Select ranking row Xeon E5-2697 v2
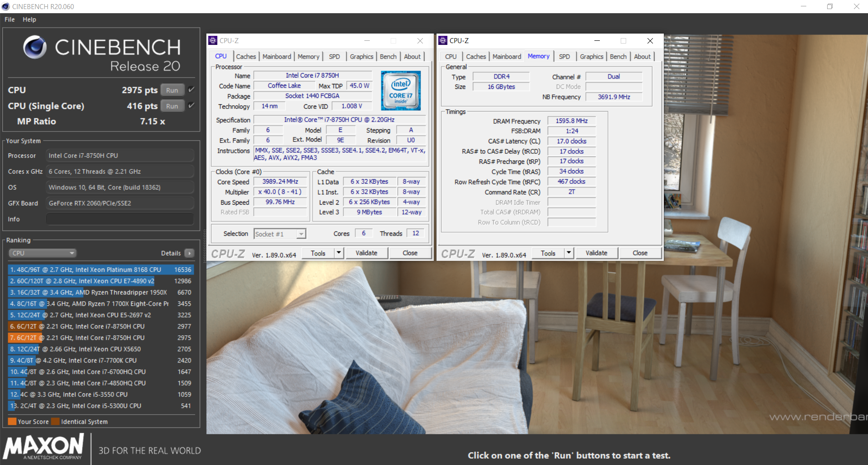Screen dimensions: 868x465 point(101,315)
